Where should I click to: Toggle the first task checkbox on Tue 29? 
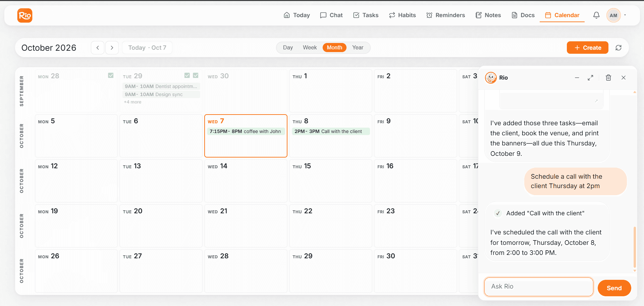[x=187, y=75]
